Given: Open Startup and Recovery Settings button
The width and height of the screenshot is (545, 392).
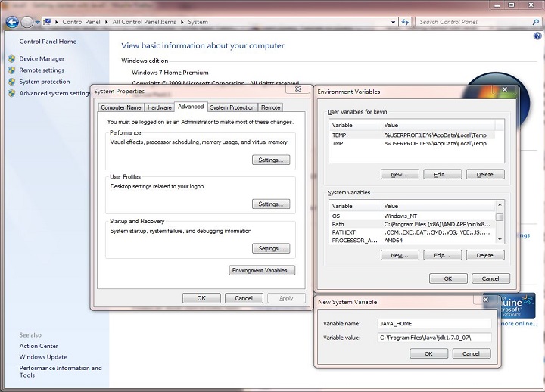Looking at the screenshot, I should coord(271,248).
